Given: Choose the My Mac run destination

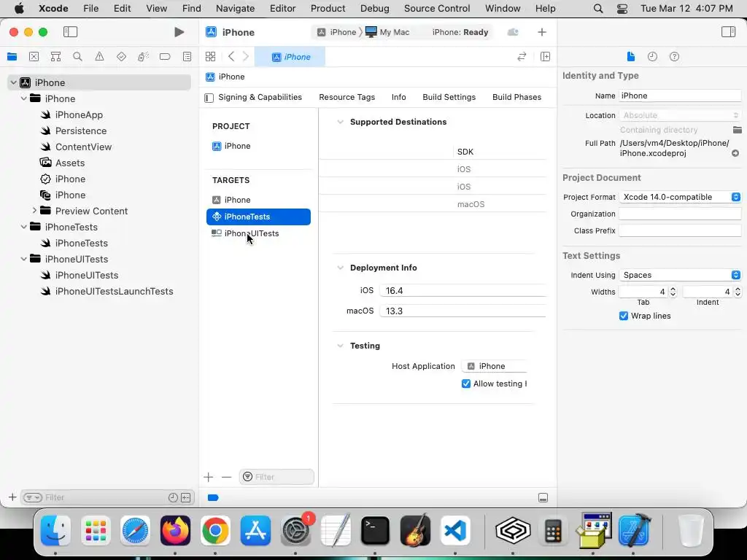Looking at the screenshot, I should click(388, 32).
